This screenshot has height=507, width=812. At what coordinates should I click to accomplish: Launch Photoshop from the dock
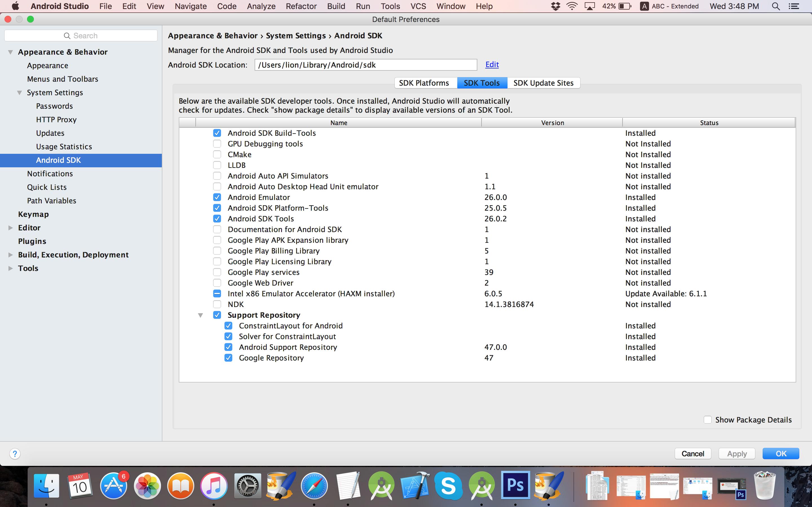(515, 485)
